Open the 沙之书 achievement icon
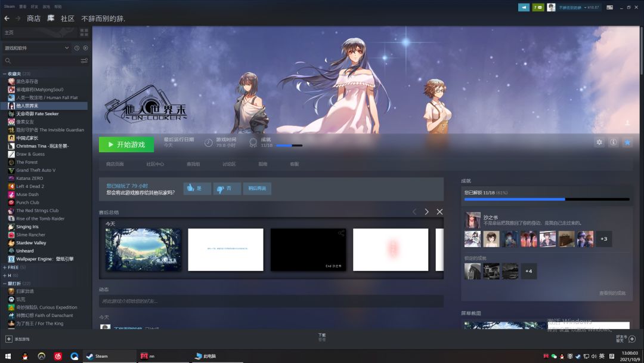 pyautogui.click(x=472, y=220)
